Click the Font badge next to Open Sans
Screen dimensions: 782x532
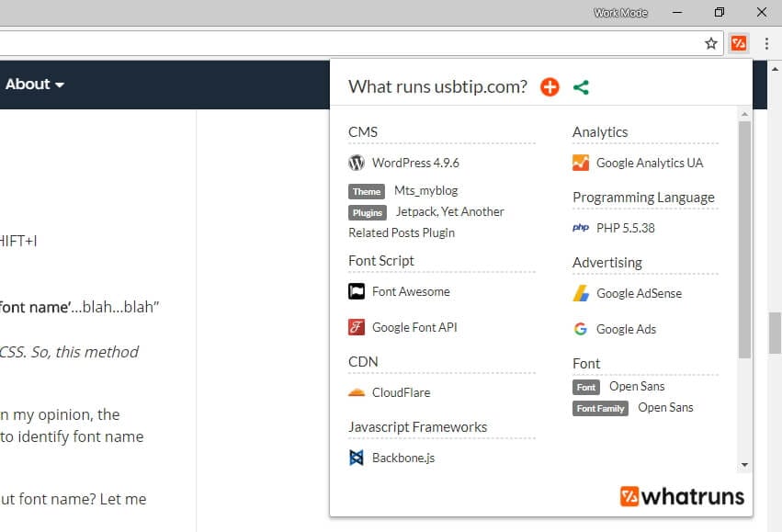[x=586, y=388]
